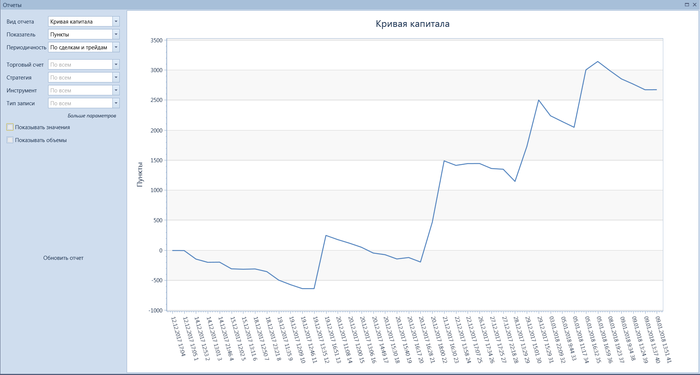Click the Показатель field label
This screenshot has width=700, height=375.
21,34
